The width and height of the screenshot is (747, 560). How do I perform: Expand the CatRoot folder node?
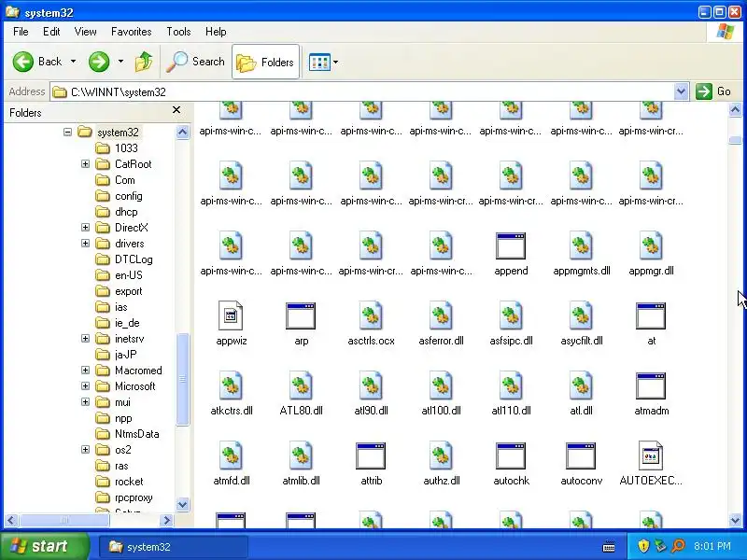(85, 164)
